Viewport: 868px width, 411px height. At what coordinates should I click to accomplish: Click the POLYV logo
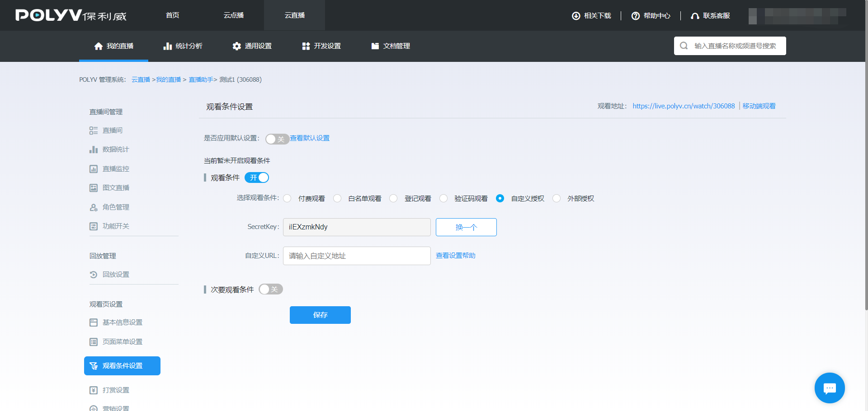[71, 15]
